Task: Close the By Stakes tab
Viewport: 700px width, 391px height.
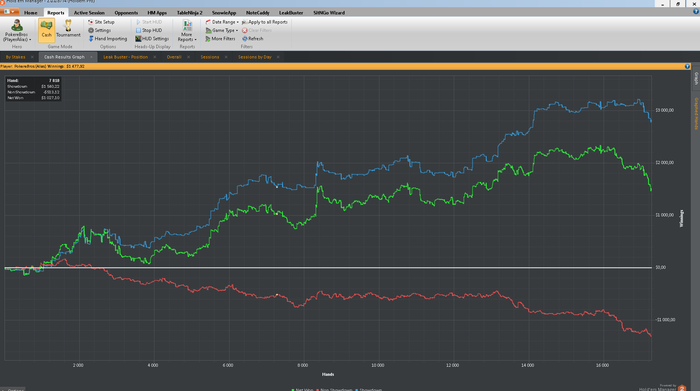Action: [32, 57]
